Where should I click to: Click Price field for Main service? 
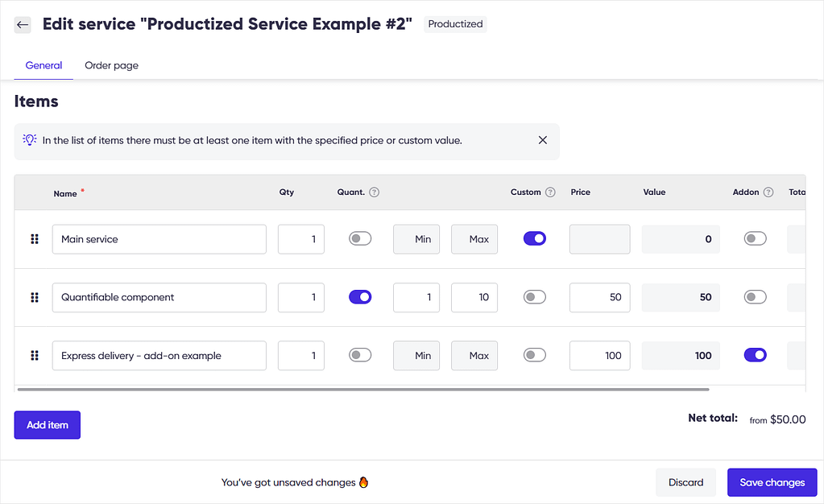point(599,239)
